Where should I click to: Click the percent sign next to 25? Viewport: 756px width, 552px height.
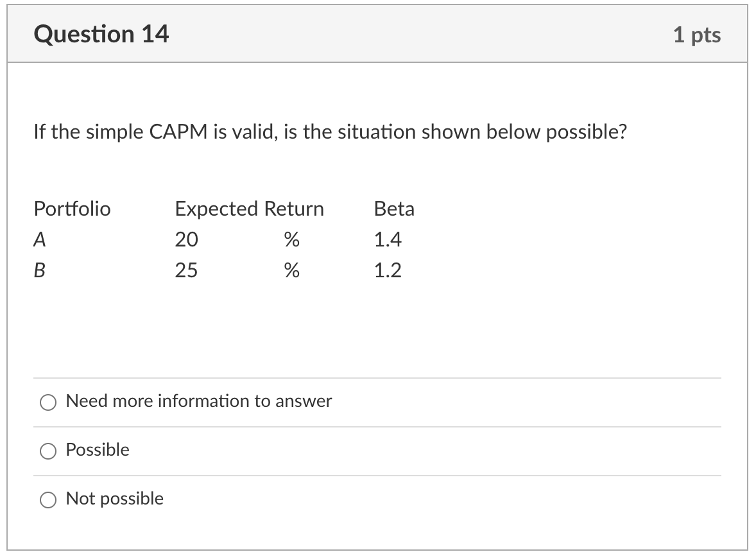[292, 270]
